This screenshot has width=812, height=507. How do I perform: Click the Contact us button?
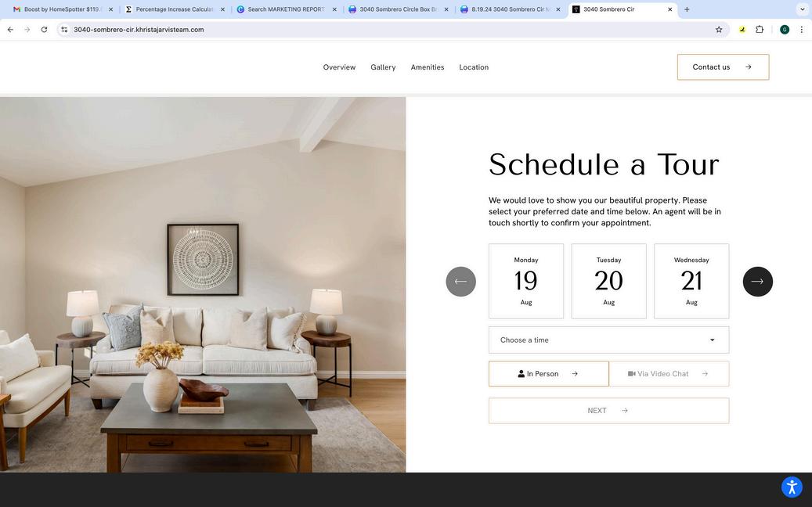pyautogui.click(x=723, y=67)
